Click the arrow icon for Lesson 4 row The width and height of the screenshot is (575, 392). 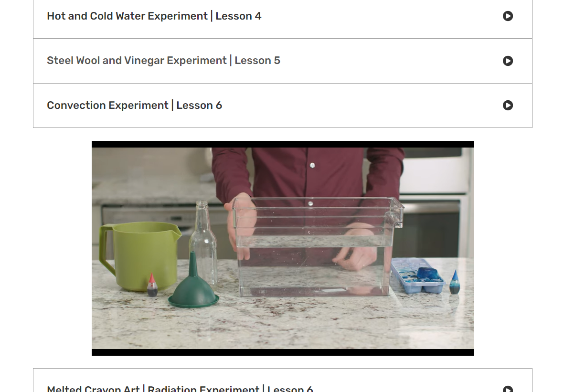tap(508, 16)
